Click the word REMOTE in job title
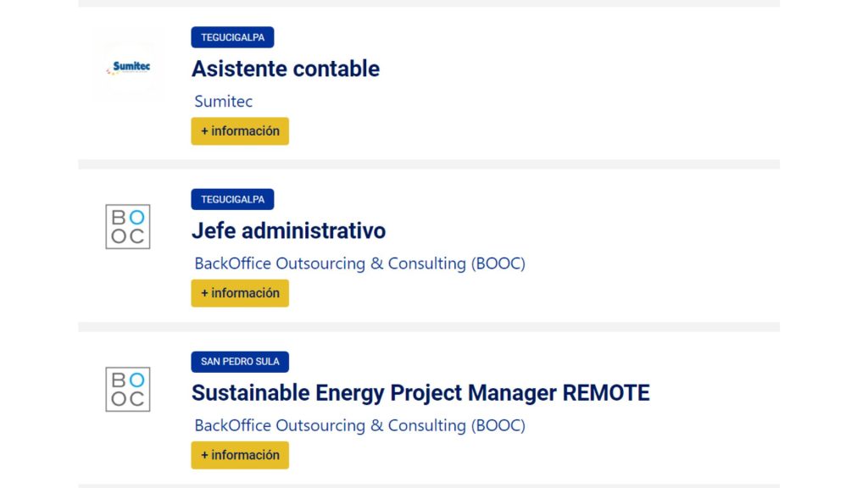 click(x=606, y=393)
